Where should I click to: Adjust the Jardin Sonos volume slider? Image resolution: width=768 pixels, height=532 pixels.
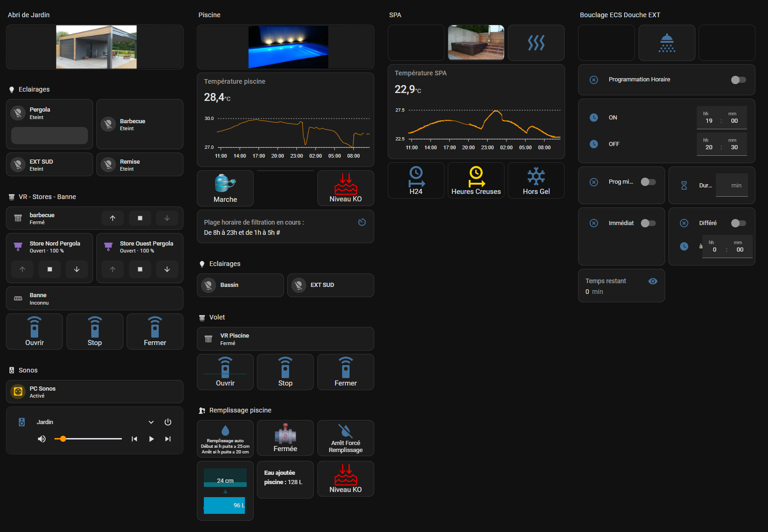pos(88,439)
